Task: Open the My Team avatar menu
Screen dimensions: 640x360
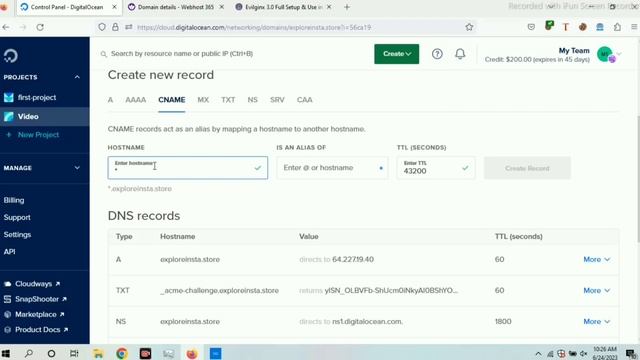Action: pyautogui.click(x=606, y=54)
